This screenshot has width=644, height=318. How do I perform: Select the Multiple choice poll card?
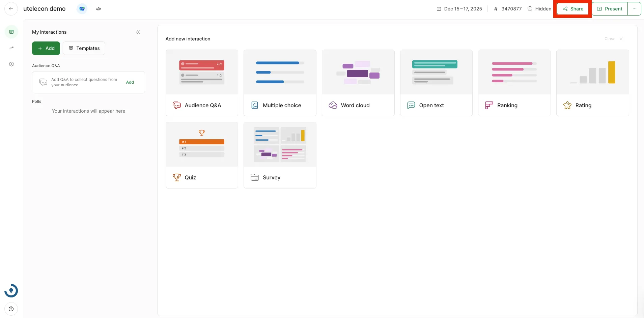[280, 83]
